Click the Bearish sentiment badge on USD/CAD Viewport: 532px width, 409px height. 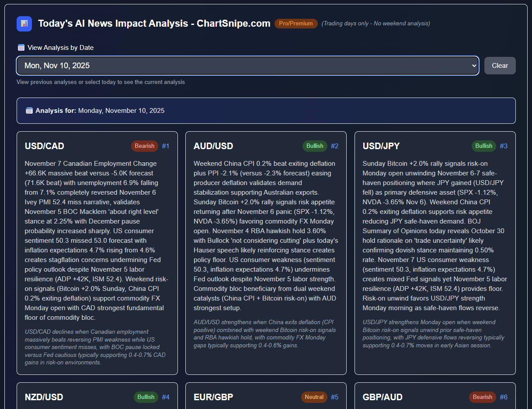144,146
